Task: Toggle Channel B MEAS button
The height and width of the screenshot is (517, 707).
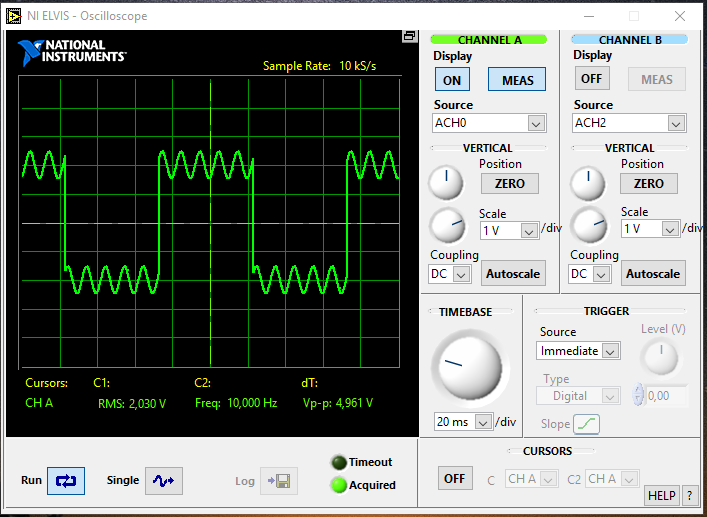Action: [656, 79]
